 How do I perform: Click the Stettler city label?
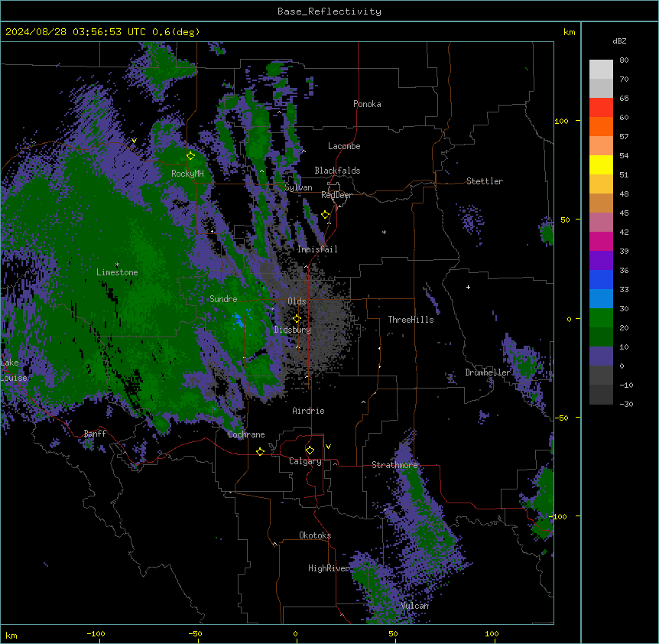click(485, 181)
